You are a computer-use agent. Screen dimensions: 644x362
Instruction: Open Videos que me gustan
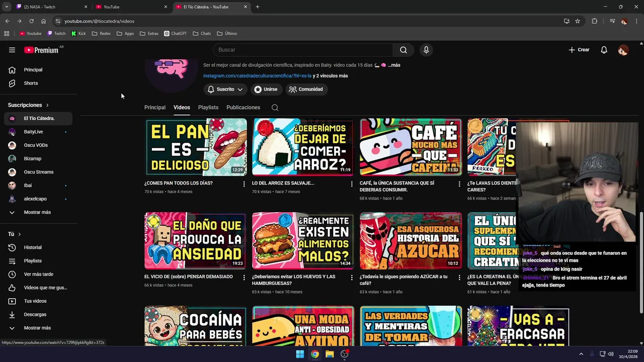coord(38,288)
